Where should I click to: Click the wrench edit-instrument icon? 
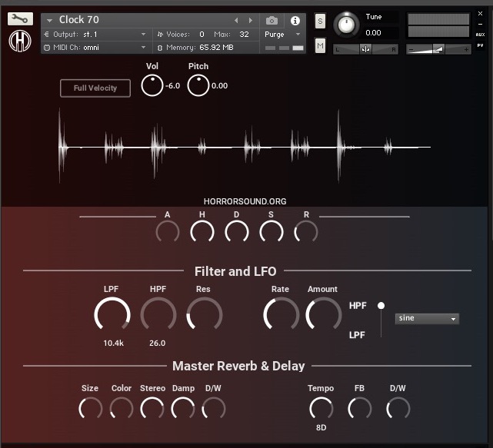tap(21, 18)
